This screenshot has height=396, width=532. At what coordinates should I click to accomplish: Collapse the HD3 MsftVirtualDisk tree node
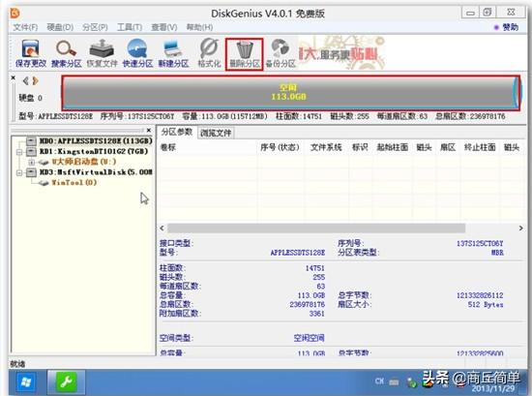19,172
